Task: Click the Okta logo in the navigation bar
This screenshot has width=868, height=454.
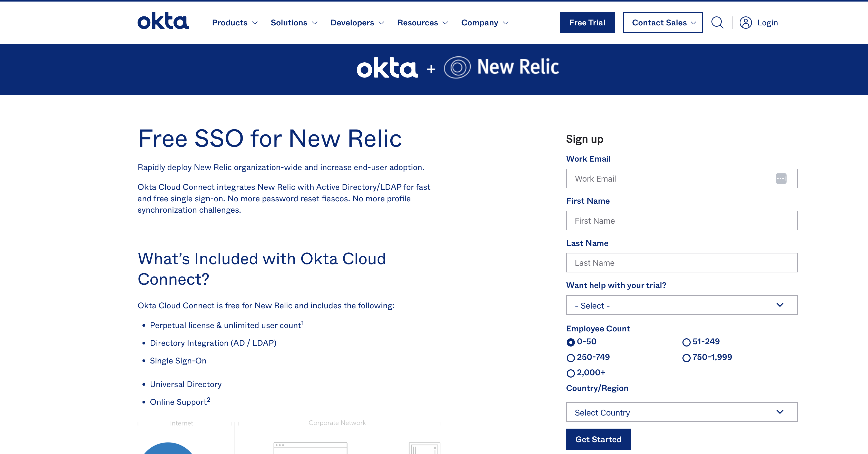Action: [163, 21]
